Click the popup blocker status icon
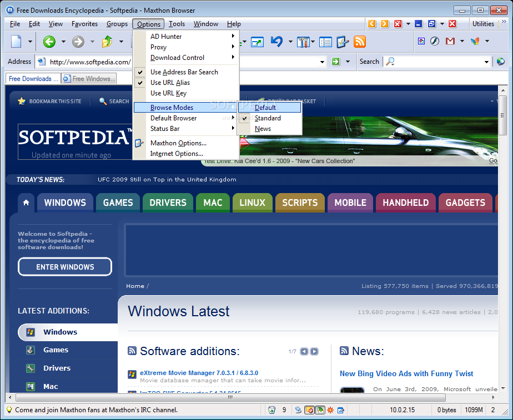The width and height of the screenshot is (513, 420). [x=309, y=410]
